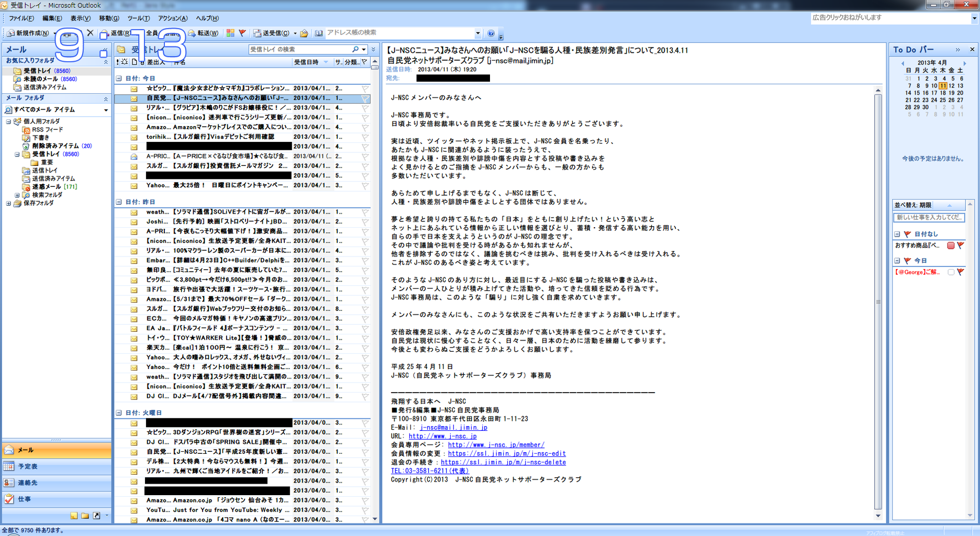
Task: Toggle flag on 楽天カ 楽cal message
Action: pos(365,348)
